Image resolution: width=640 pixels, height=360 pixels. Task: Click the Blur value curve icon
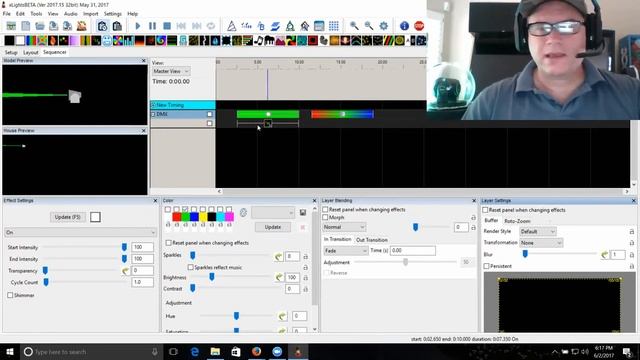click(604, 255)
